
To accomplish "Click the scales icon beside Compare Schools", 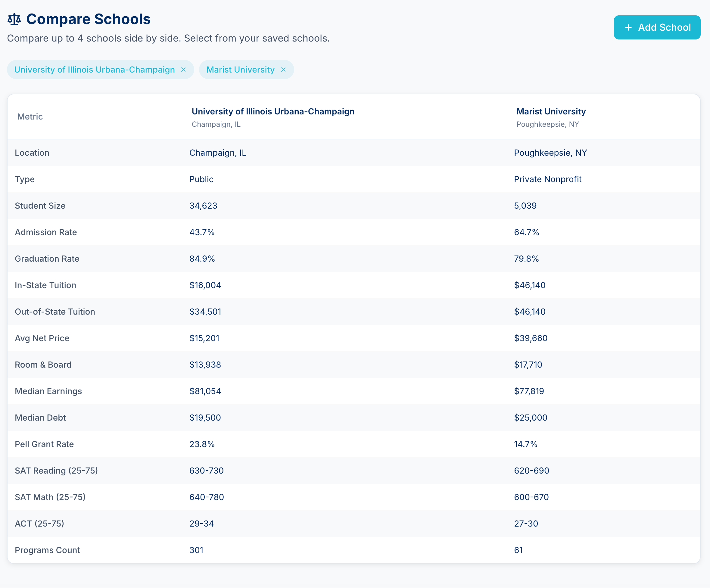I will pos(14,19).
